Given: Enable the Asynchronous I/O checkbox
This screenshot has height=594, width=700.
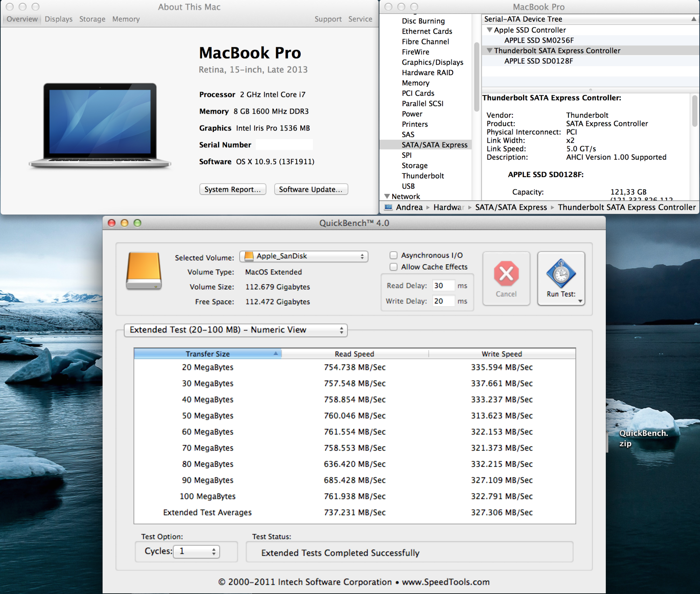Looking at the screenshot, I should [394, 255].
